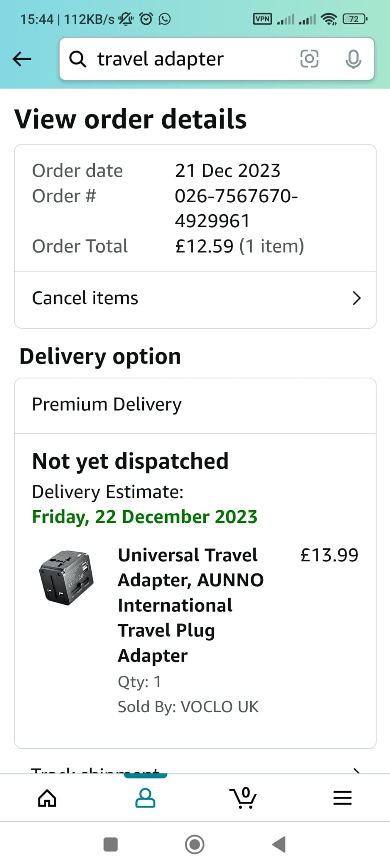
Task: Tap the order number text
Action: (x=236, y=209)
